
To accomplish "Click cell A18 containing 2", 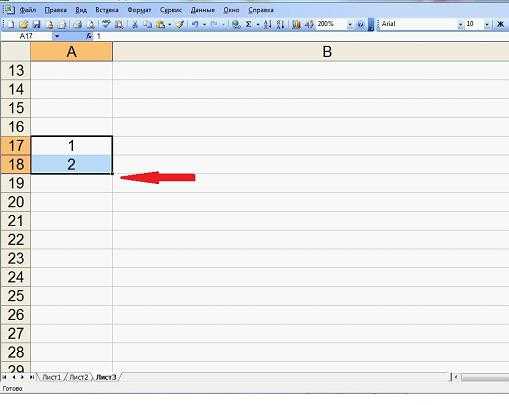I will tap(72, 164).
